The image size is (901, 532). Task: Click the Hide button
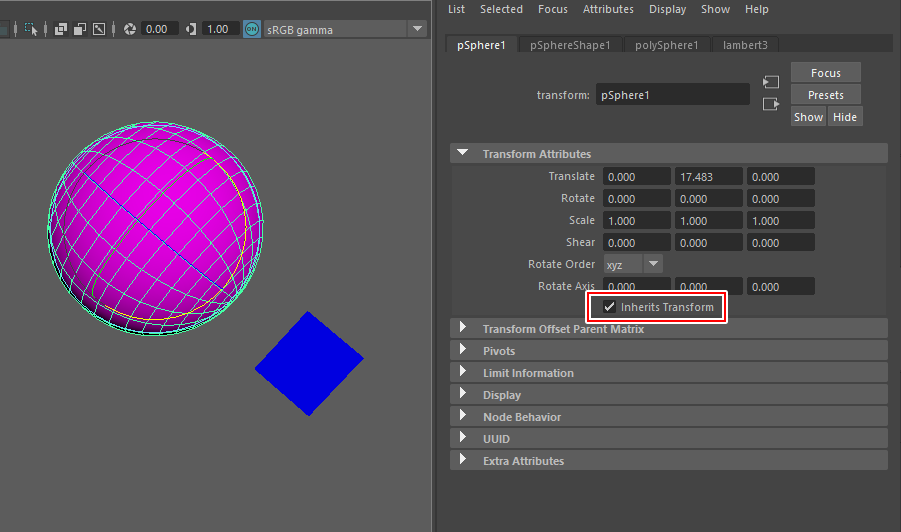[x=845, y=117]
